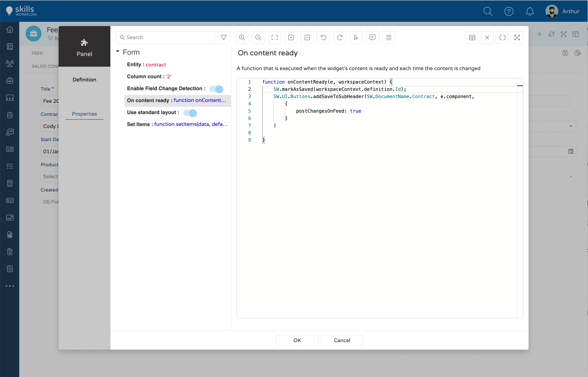Image resolution: width=588 pixels, height=377 pixels.
Task: Switch to the Definition tab
Action: pyautogui.click(x=84, y=80)
